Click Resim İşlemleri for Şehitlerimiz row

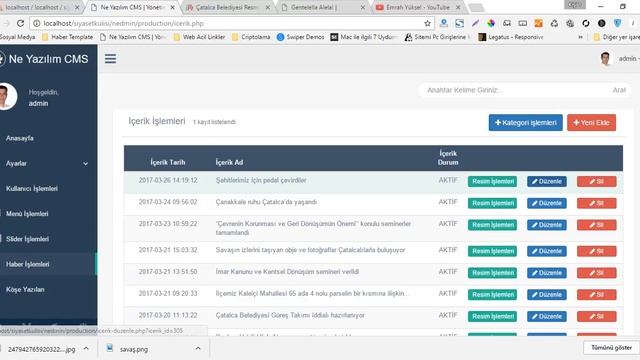coord(493,181)
